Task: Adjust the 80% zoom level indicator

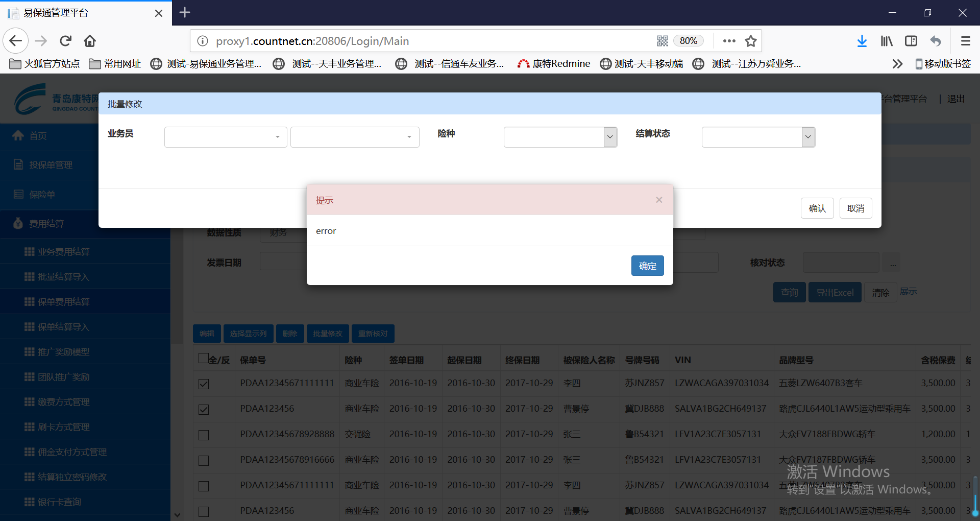Action: [689, 41]
